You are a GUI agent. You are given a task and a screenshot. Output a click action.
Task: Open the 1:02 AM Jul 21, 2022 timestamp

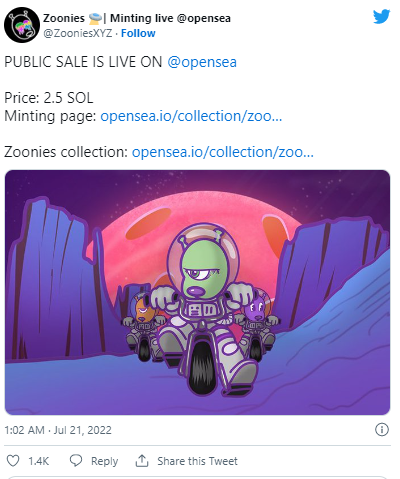tap(58, 430)
